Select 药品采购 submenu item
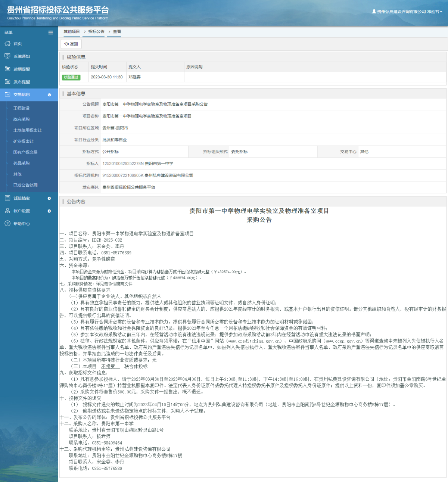 pos(21,163)
